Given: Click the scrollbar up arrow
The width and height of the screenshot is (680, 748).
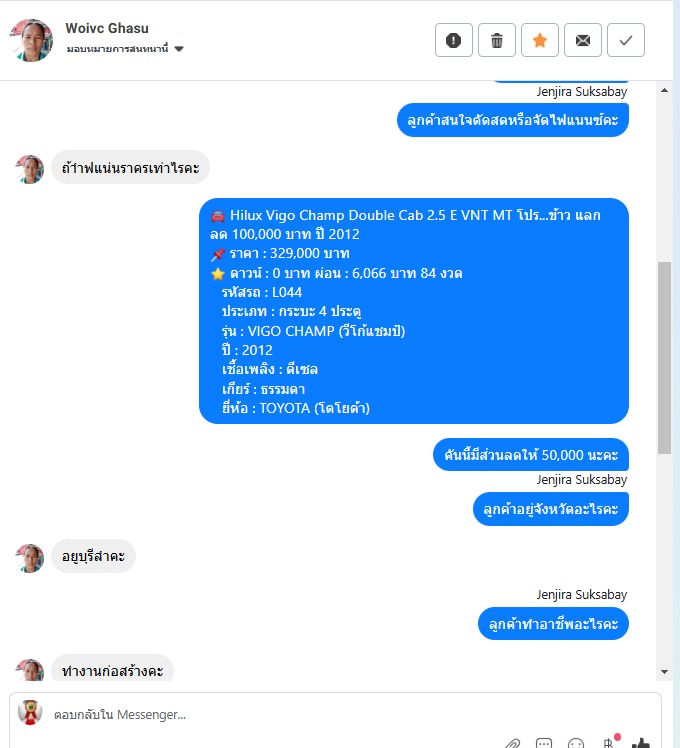Looking at the screenshot, I should [664, 90].
